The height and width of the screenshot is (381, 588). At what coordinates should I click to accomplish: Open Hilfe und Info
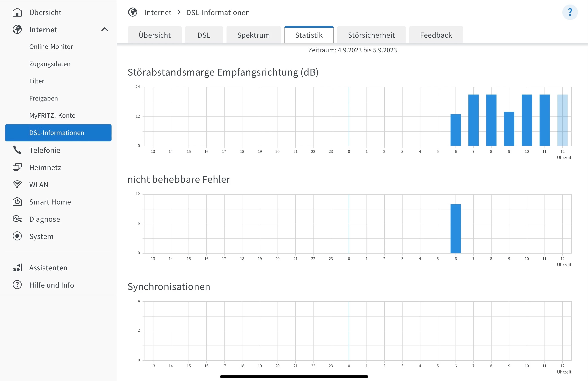(52, 285)
